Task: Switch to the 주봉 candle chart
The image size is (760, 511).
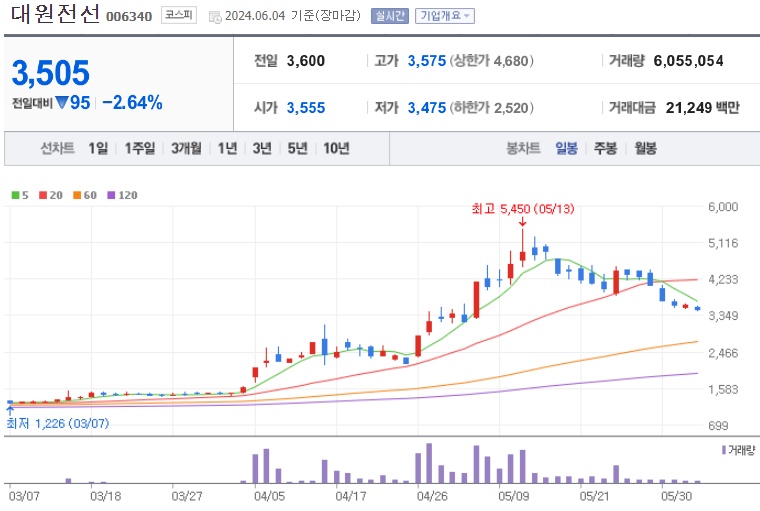Action: (605, 148)
